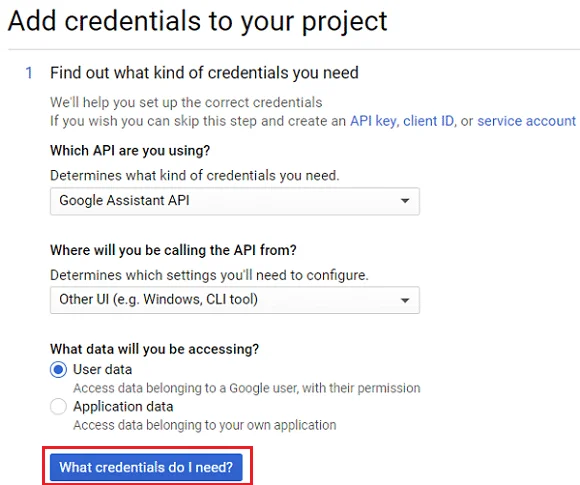This screenshot has width=580, height=485.
Task: Select the User data radio button
Action: [58, 370]
